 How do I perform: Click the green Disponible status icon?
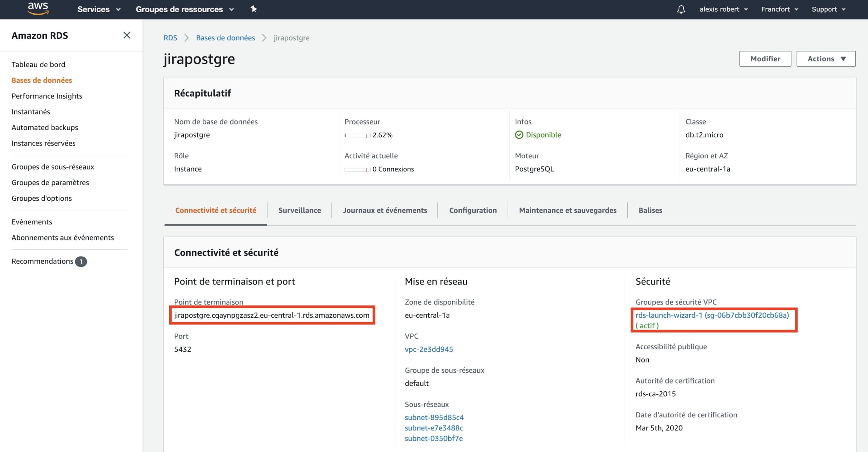519,135
